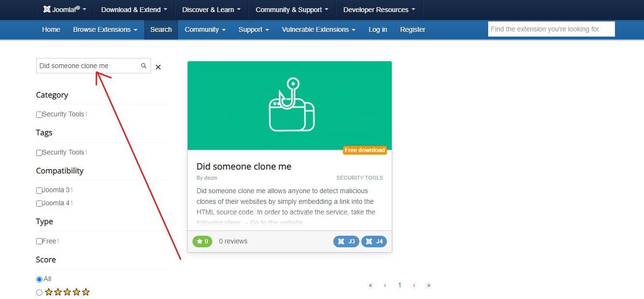This screenshot has height=299, width=644.
Task: Select the All score radio button
Action: 40,279
